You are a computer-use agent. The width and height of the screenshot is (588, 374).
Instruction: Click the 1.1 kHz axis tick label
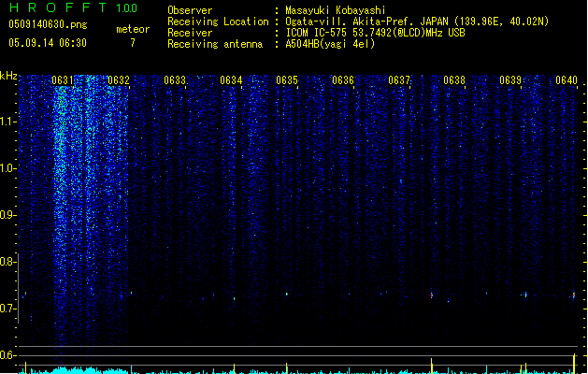[7, 122]
